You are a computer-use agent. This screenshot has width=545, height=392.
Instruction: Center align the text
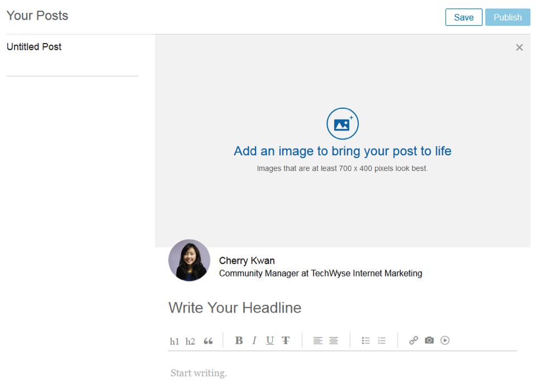334,341
